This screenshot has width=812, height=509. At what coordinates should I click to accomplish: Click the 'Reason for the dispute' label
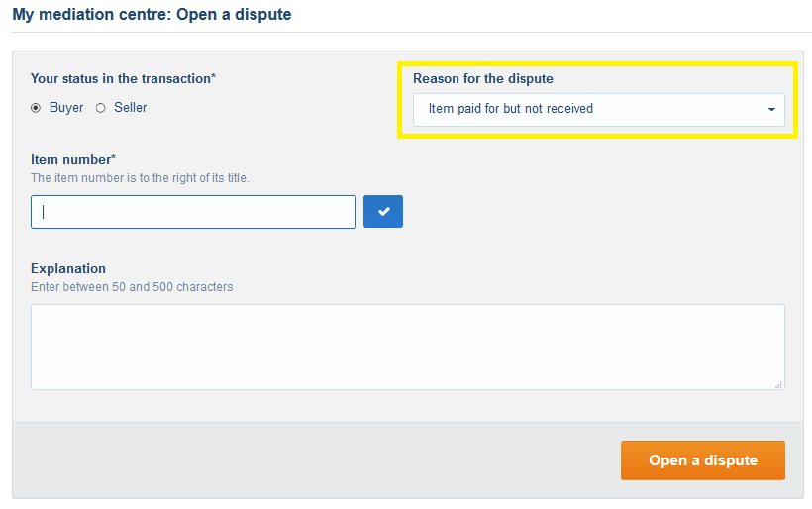482,78
